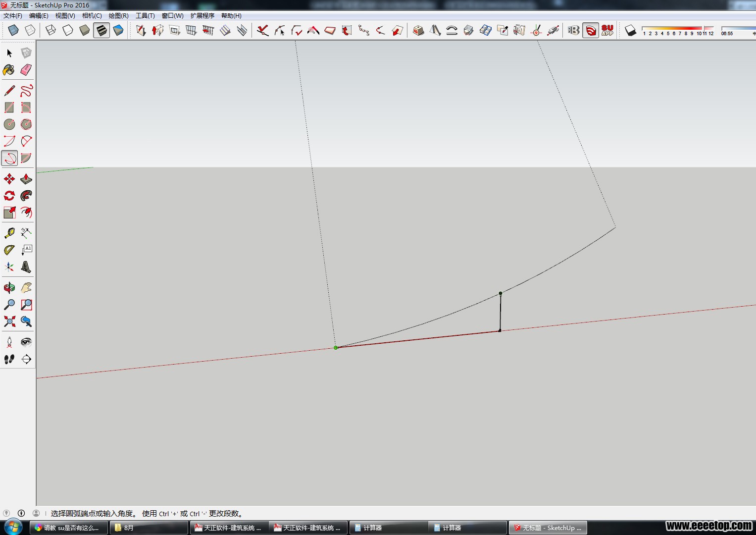The image size is (756, 535).
Task: Open the 帮助(H) menu
Action: click(231, 16)
